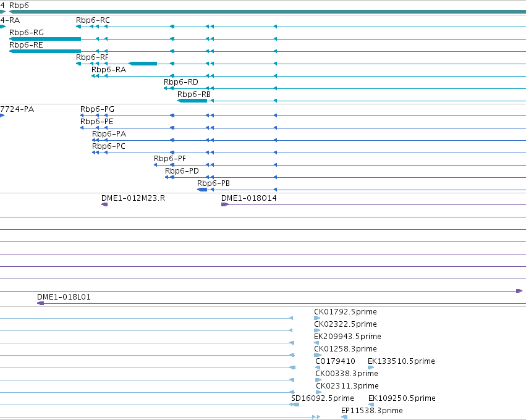
Task: Click the Rbp6-PA protein label
Action: coord(109,135)
